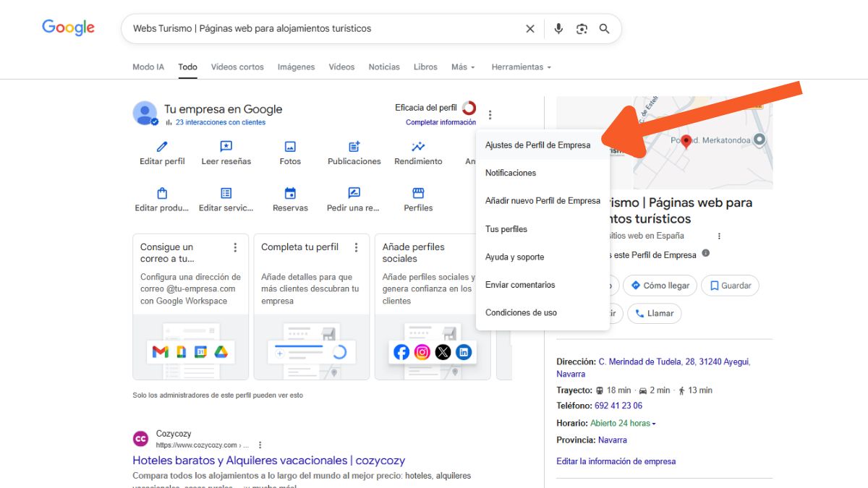This screenshot has width=868, height=488.
Task: Clear the search query with the X
Action: [x=529, y=28]
